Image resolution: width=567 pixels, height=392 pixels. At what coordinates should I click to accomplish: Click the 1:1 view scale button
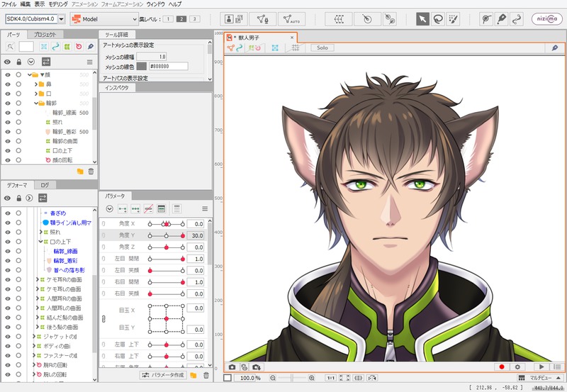(x=330, y=378)
